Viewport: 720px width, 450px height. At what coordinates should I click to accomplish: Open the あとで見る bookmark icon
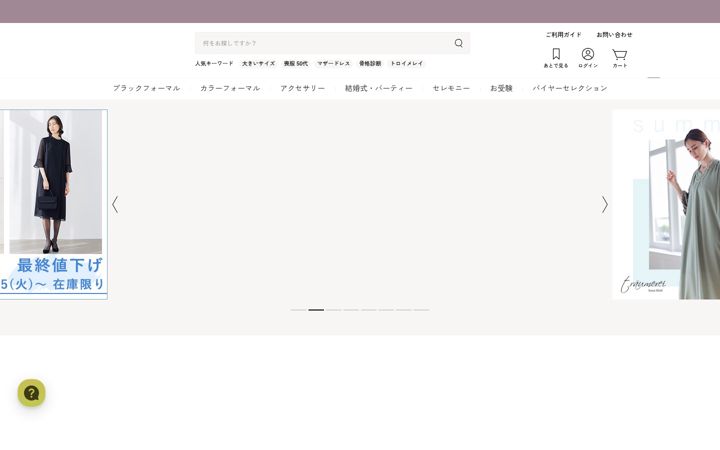556,58
